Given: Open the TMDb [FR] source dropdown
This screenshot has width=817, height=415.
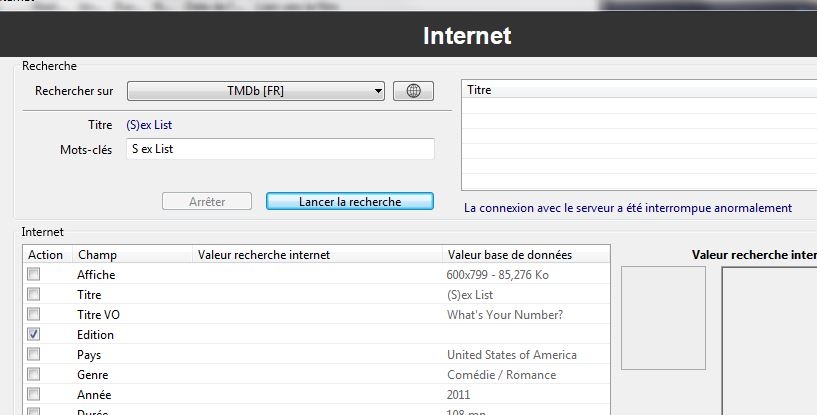Looking at the screenshot, I should (x=256, y=91).
